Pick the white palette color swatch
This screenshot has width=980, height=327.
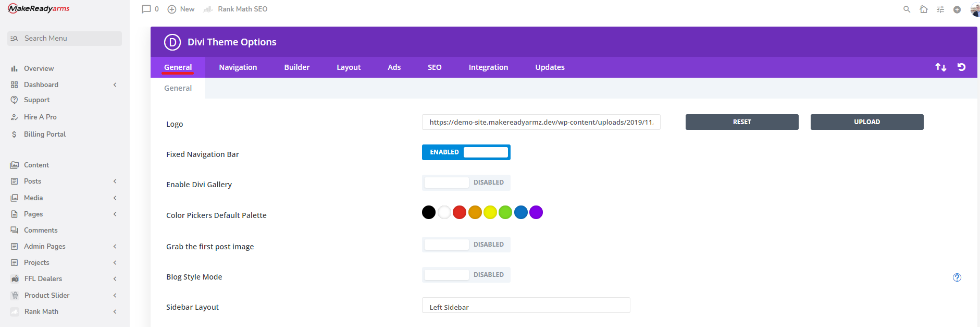point(444,212)
